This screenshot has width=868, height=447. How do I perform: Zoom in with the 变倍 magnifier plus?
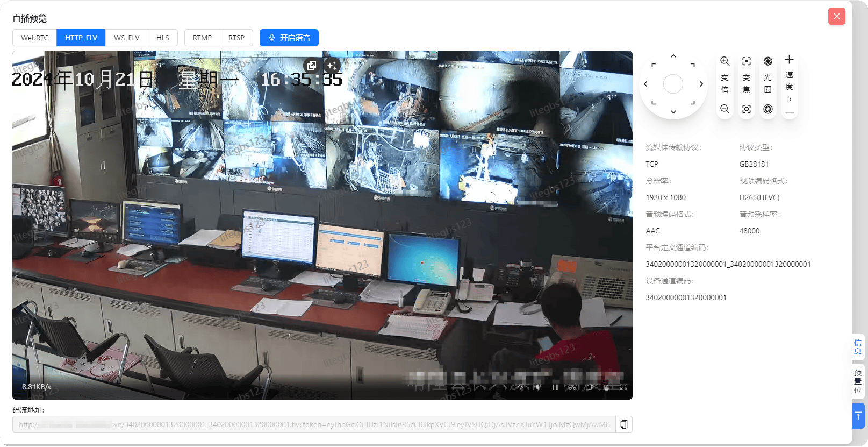click(724, 61)
